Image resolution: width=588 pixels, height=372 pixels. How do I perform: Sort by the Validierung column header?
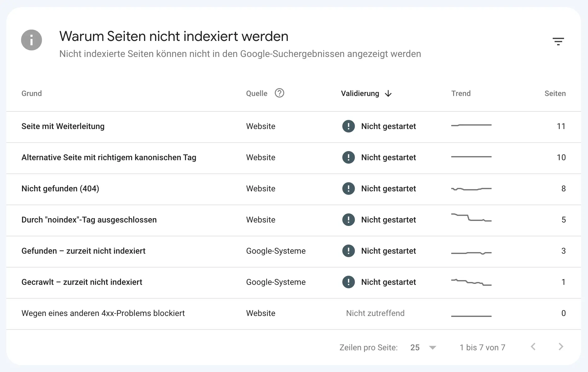coord(360,93)
